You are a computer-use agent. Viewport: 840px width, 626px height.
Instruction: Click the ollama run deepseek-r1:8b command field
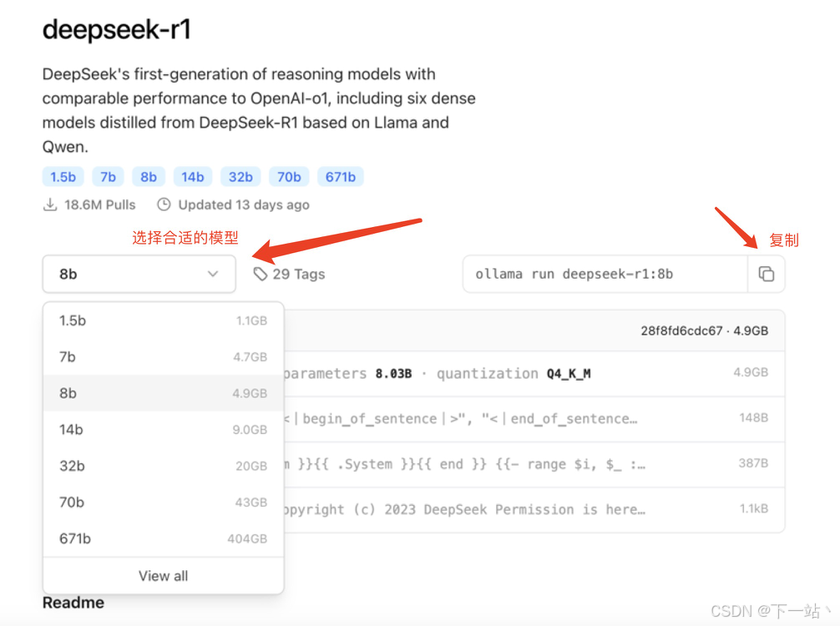click(x=605, y=274)
